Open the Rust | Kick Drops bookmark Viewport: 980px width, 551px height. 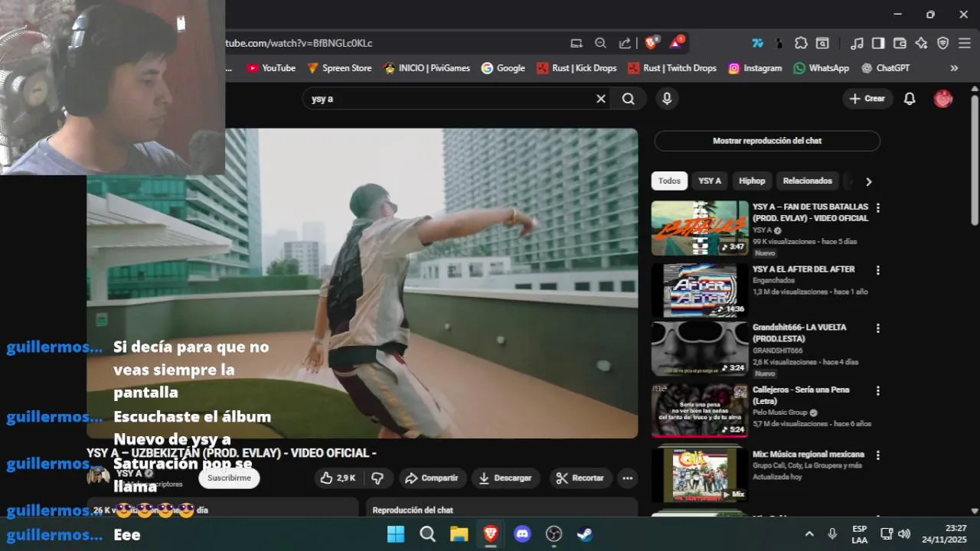[x=577, y=68]
